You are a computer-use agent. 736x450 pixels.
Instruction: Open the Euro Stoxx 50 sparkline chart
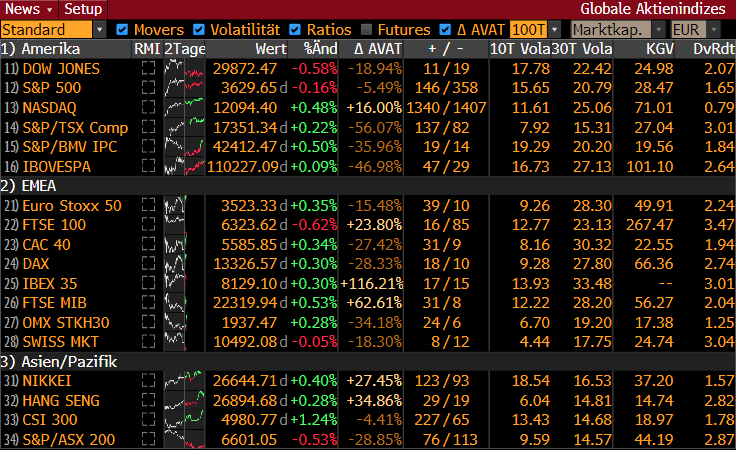(184, 206)
